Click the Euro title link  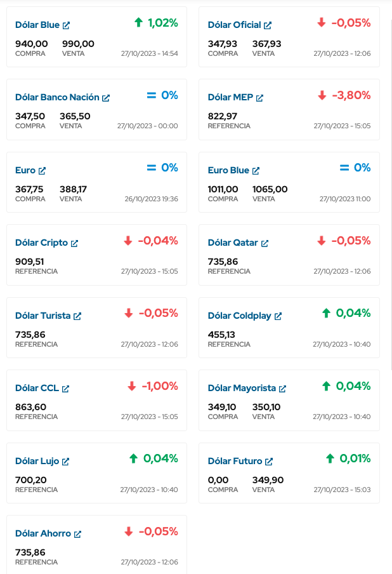[25, 171]
